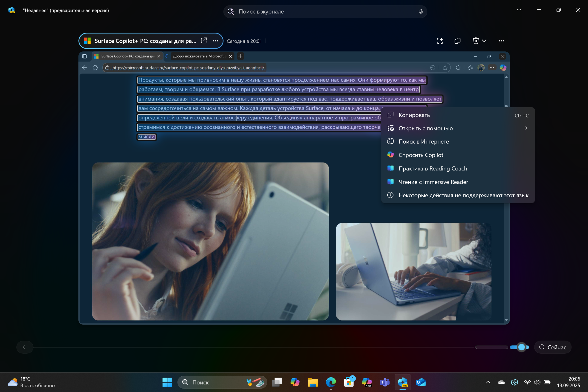Choose Поиск в Интернете menu item

tap(458, 141)
